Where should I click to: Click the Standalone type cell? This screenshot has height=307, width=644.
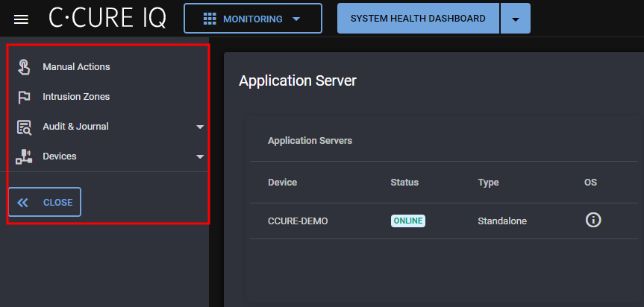pyautogui.click(x=502, y=221)
